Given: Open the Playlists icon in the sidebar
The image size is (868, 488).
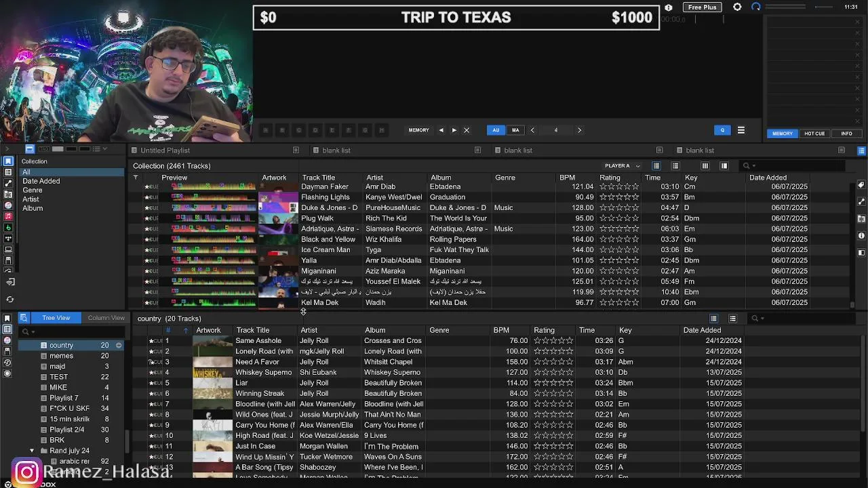Looking at the screenshot, I should click(x=8, y=172).
